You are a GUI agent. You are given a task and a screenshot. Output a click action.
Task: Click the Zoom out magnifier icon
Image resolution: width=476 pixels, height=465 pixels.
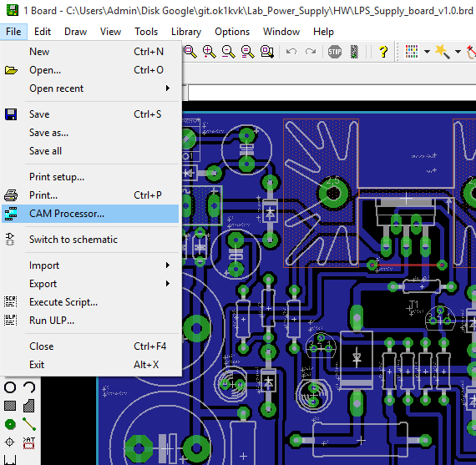(229, 52)
